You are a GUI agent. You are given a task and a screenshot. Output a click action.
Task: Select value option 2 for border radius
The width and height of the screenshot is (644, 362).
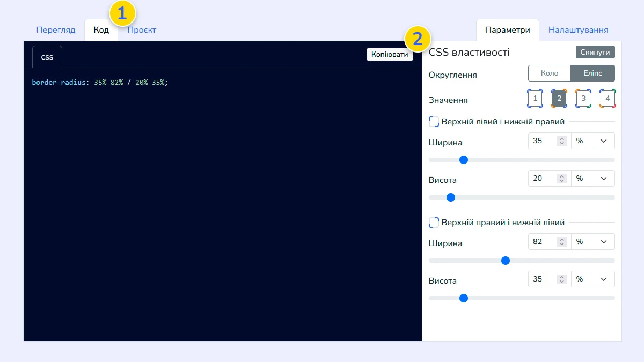pyautogui.click(x=559, y=98)
